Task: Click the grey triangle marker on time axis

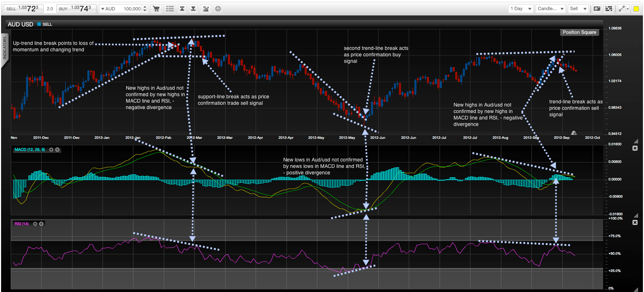Action: point(574,133)
